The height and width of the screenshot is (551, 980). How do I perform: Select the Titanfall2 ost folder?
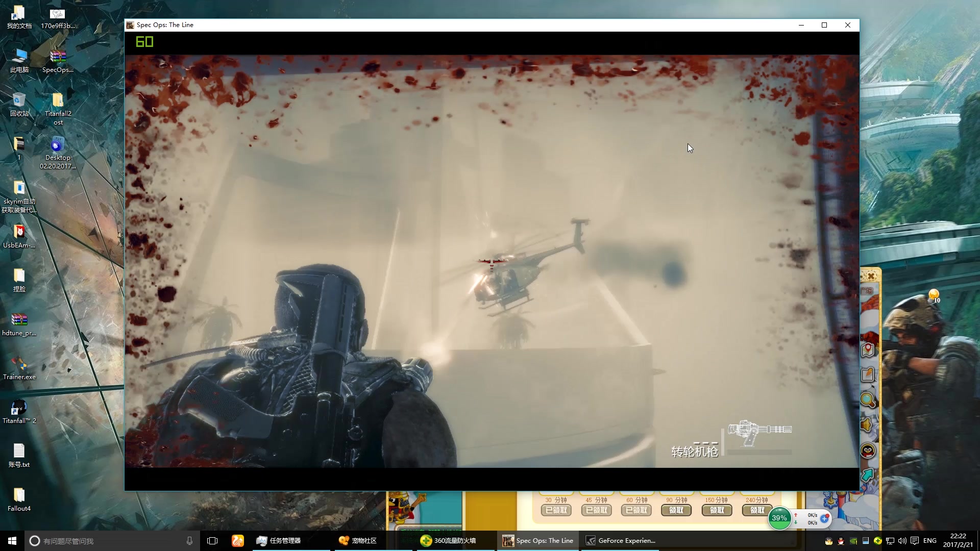click(58, 109)
